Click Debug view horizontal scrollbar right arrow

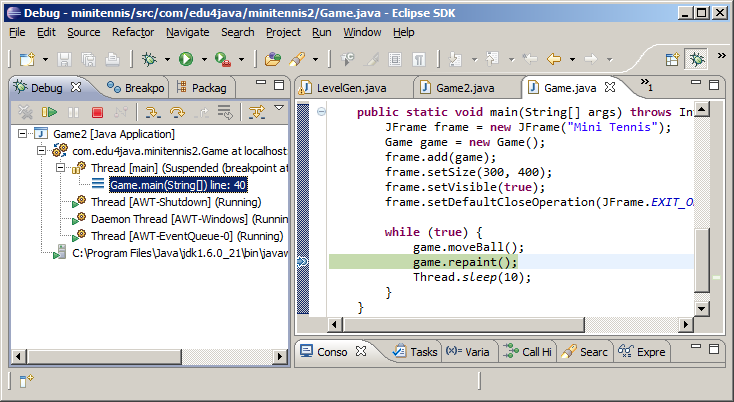[x=280, y=357]
